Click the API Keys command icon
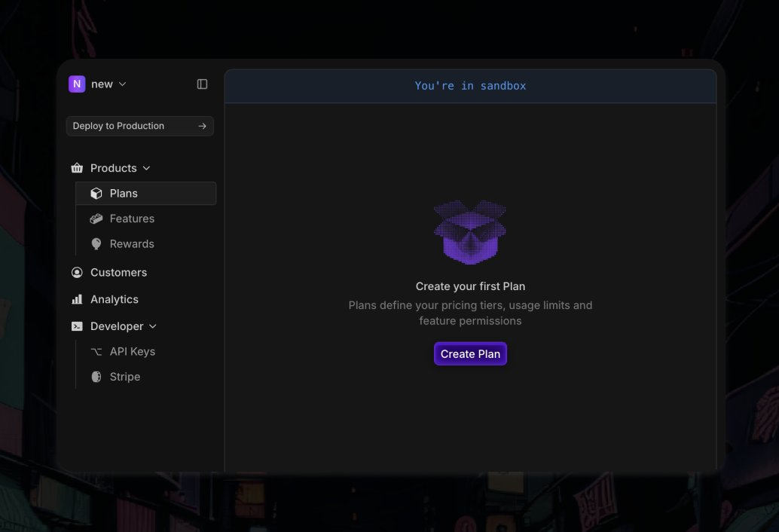Viewport: 779px width, 532px height. tap(96, 351)
